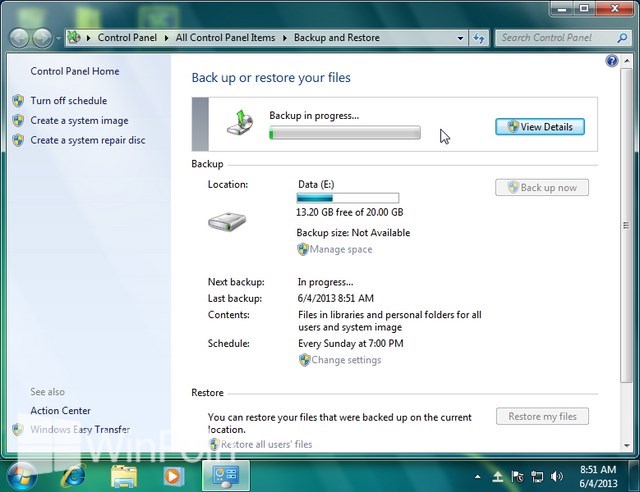Open the Manage space link
The height and width of the screenshot is (492, 640).
point(341,249)
